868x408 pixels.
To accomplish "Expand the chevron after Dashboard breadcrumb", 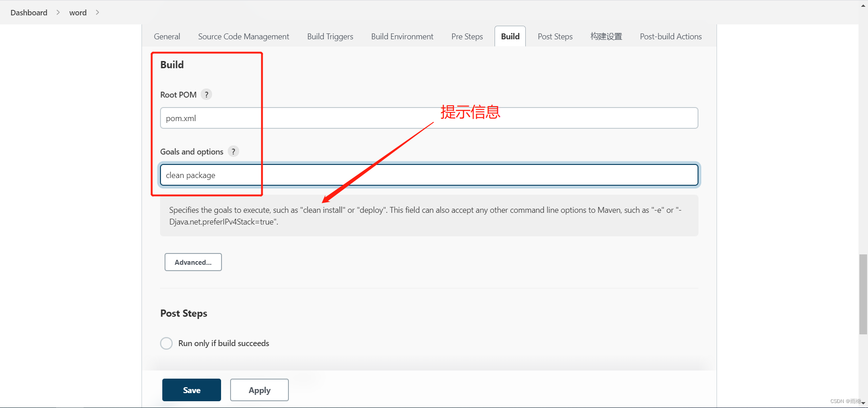I will (x=58, y=13).
